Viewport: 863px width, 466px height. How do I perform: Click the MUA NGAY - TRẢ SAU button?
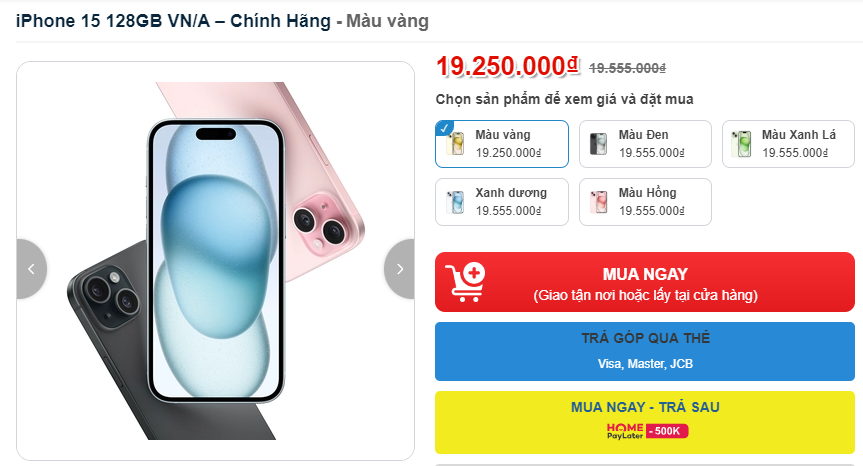pyautogui.click(x=645, y=423)
